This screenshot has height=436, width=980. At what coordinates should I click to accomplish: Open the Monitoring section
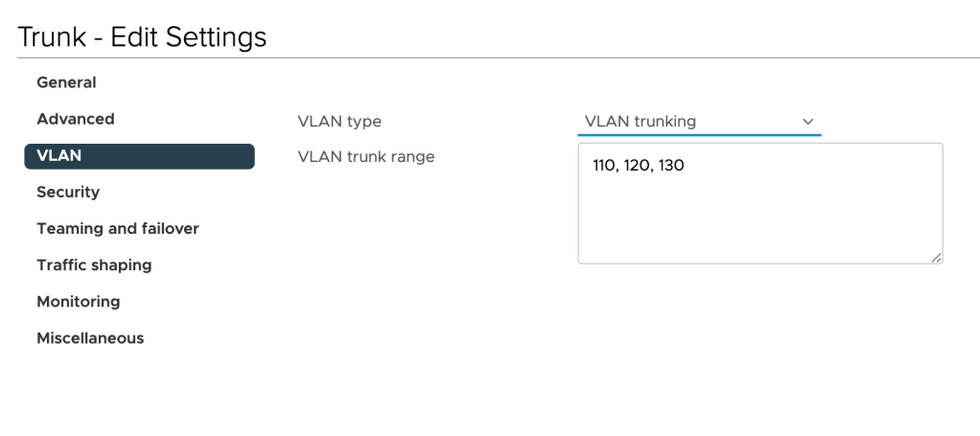coord(78,301)
